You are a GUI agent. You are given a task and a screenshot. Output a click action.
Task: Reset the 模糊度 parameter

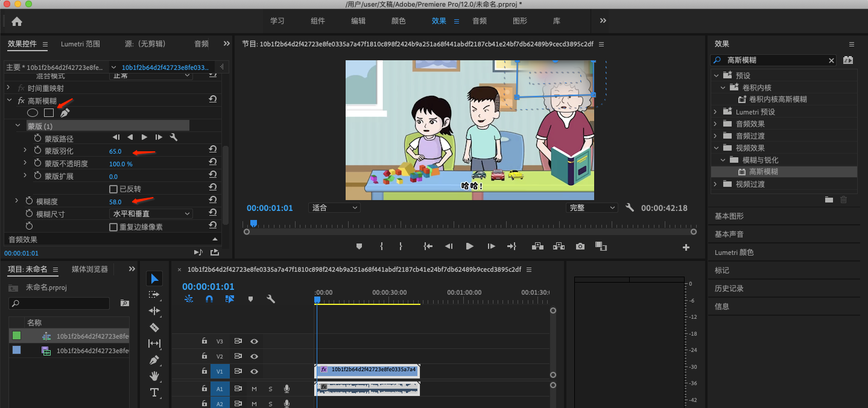(x=212, y=201)
